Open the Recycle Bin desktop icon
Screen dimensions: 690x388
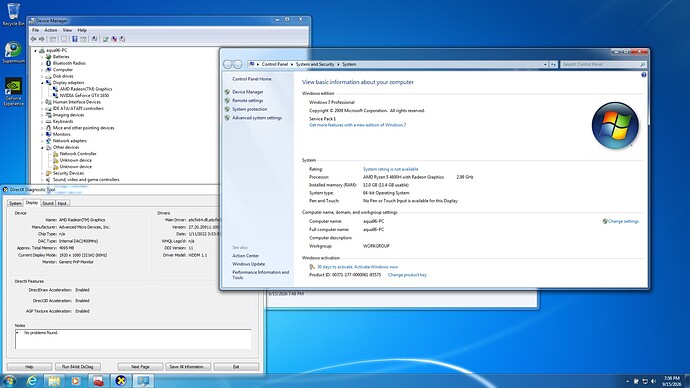(13, 14)
